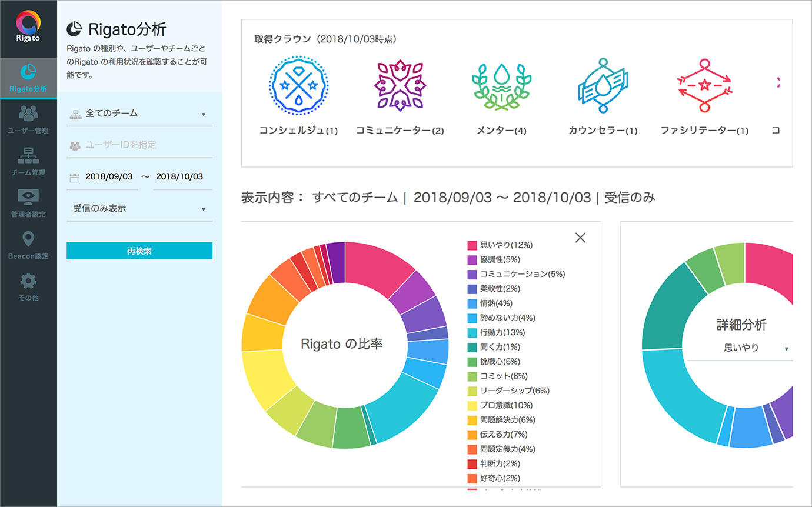Select 問題解決力(6%) legend entry
Viewport: 812px width, 507px height.
coord(501,420)
